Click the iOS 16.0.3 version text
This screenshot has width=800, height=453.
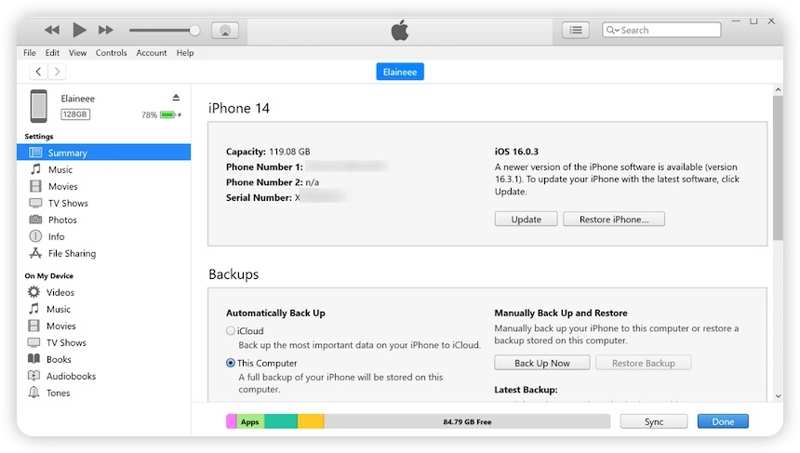(516, 152)
